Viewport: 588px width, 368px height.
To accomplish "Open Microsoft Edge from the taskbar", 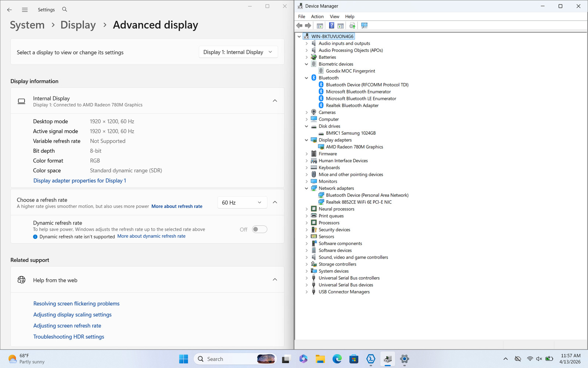I will point(337,359).
